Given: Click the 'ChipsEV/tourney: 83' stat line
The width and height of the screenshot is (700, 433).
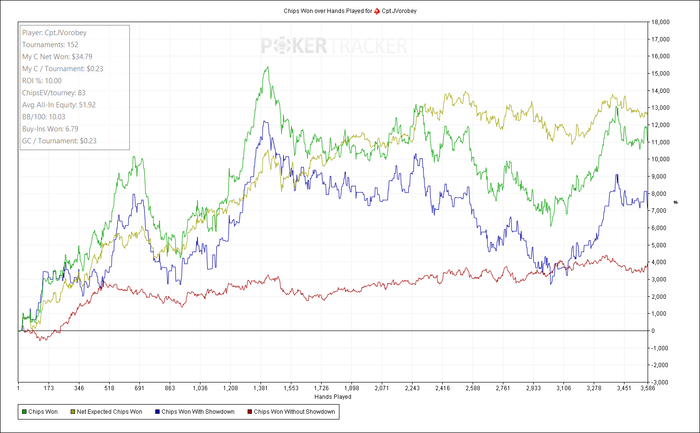Looking at the screenshot, I should click(x=54, y=93).
